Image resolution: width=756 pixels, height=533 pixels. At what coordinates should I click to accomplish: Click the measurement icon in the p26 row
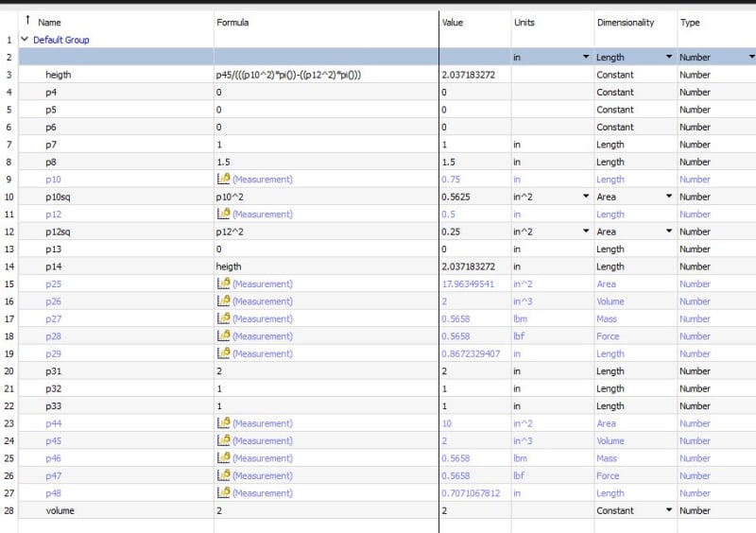pyautogui.click(x=223, y=301)
